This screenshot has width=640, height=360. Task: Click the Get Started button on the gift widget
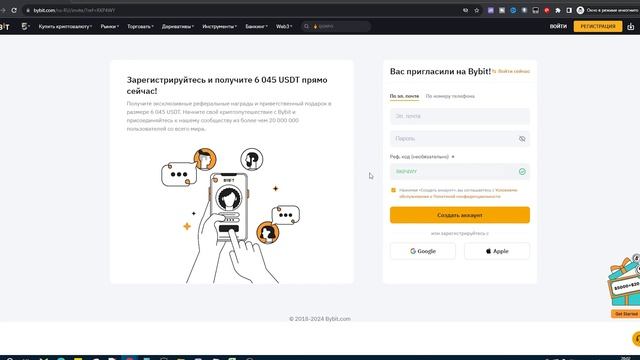(626, 314)
